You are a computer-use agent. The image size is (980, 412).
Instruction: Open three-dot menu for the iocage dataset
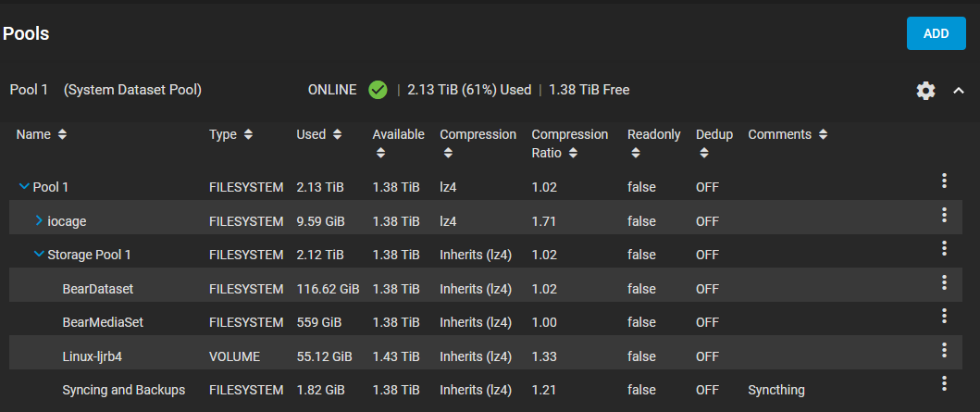944,215
